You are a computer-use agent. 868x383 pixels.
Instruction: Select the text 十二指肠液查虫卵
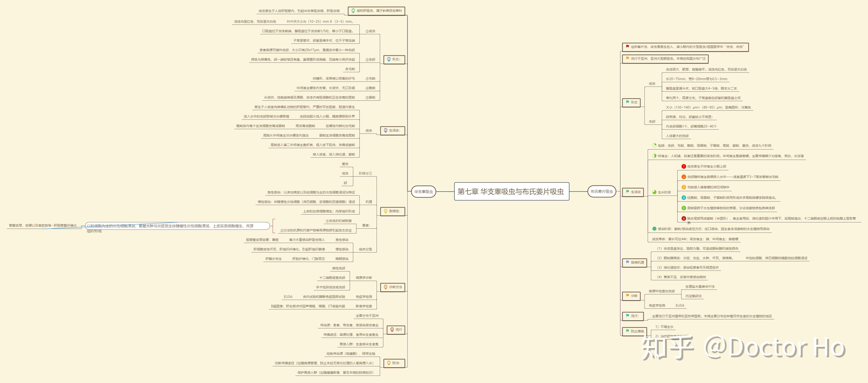[332, 278]
